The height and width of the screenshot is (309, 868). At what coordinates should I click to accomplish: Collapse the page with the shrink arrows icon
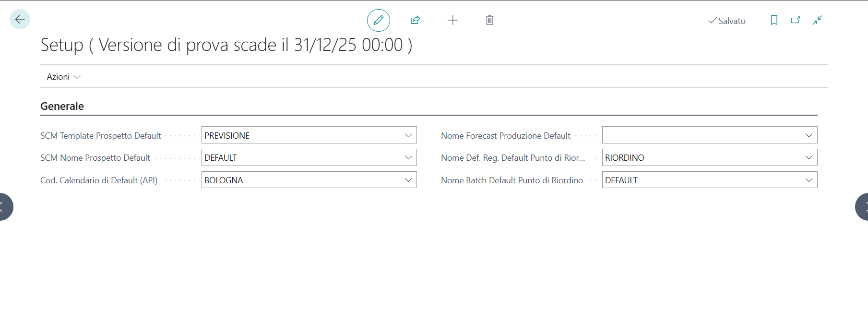tap(817, 20)
